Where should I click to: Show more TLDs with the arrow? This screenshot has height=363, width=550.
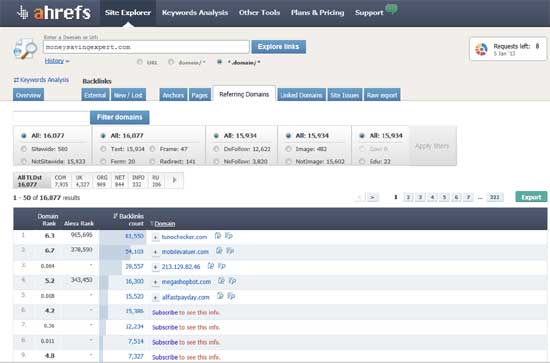[x=174, y=180]
